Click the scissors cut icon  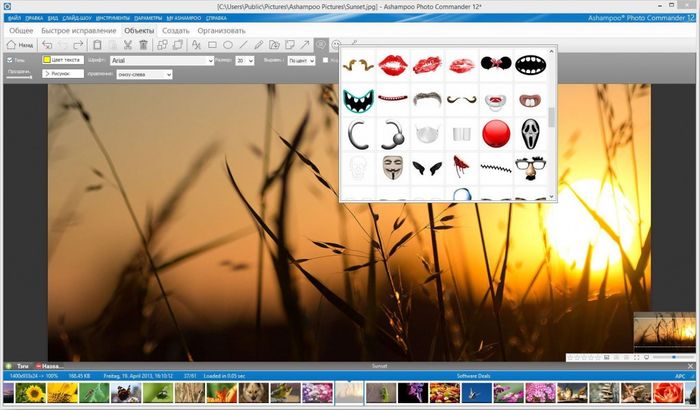pyautogui.click(x=127, y=45)
